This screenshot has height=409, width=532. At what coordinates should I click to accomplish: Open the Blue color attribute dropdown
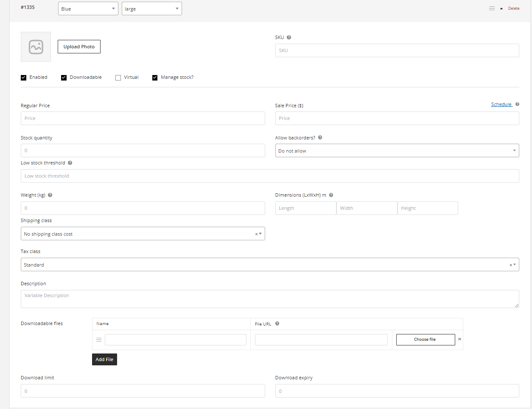(88, 9)
